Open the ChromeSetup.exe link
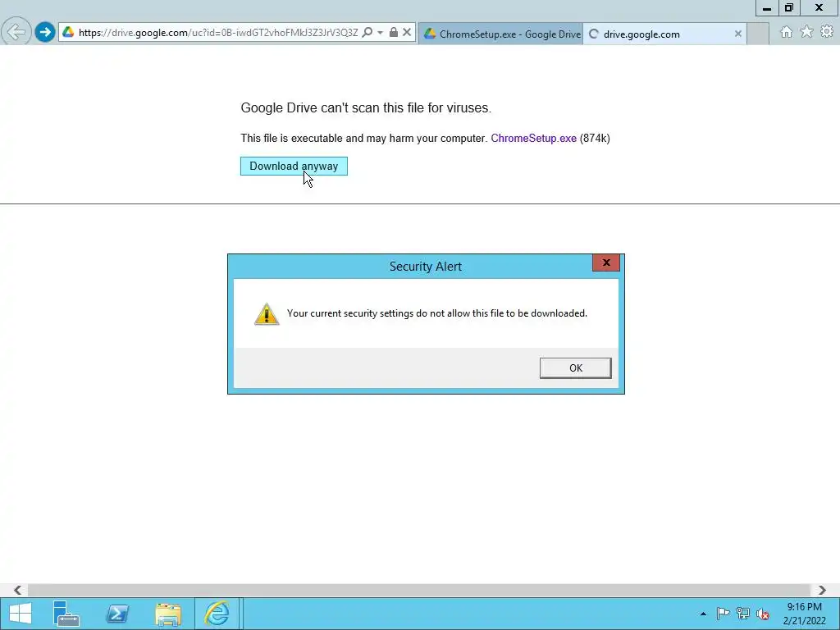Image resolution: width=840 pixels, height=630 pixels. tap(533, 138)
